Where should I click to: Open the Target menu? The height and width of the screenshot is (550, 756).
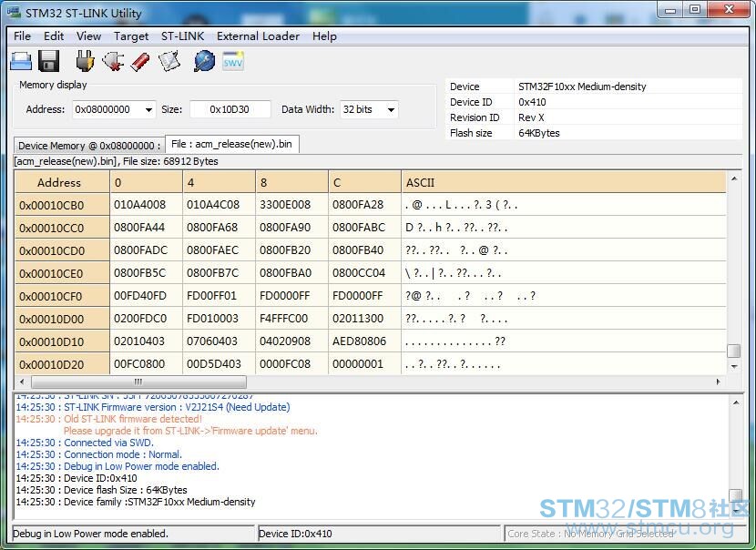click(131, 36)
